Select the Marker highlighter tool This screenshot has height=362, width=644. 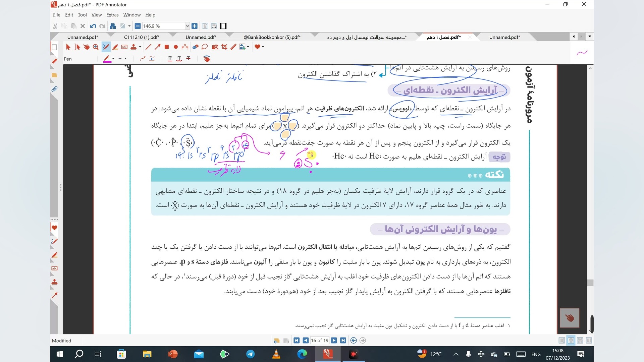[115, 47]
